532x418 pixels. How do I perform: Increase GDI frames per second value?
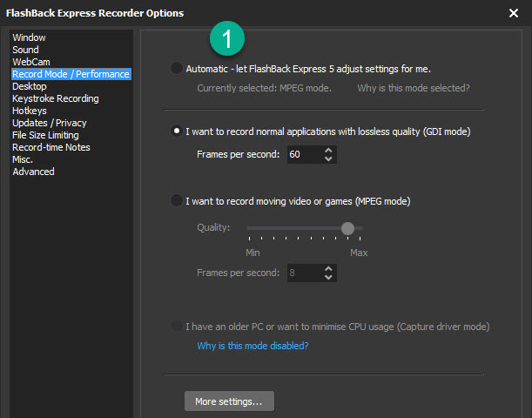click(328, 150)
